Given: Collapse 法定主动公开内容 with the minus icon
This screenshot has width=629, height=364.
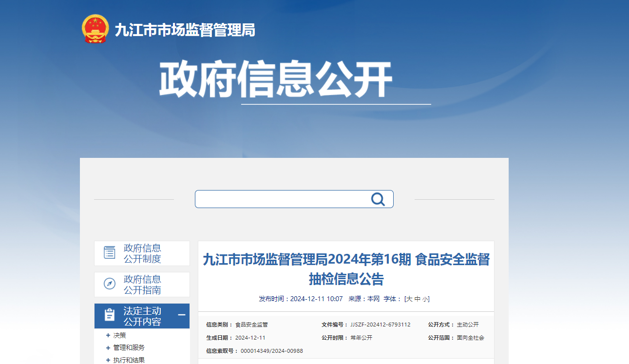Looking at the screenshot, I should click(182, 315).
